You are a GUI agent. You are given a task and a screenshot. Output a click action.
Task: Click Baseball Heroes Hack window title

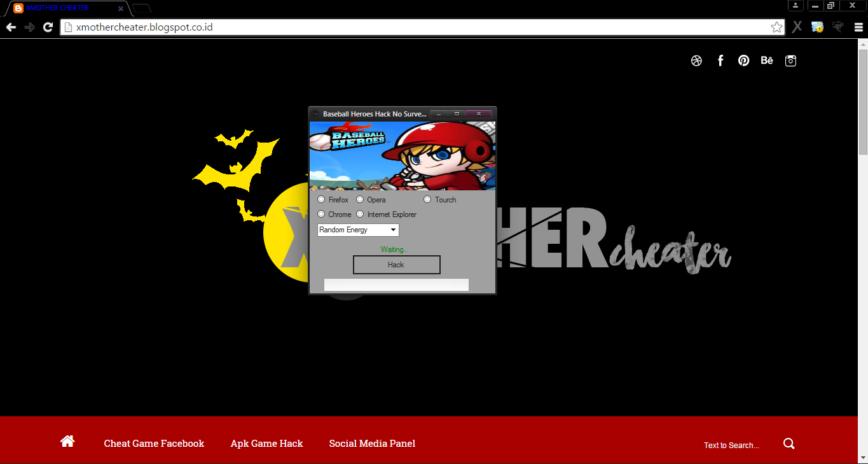click(x=375, y=114)
